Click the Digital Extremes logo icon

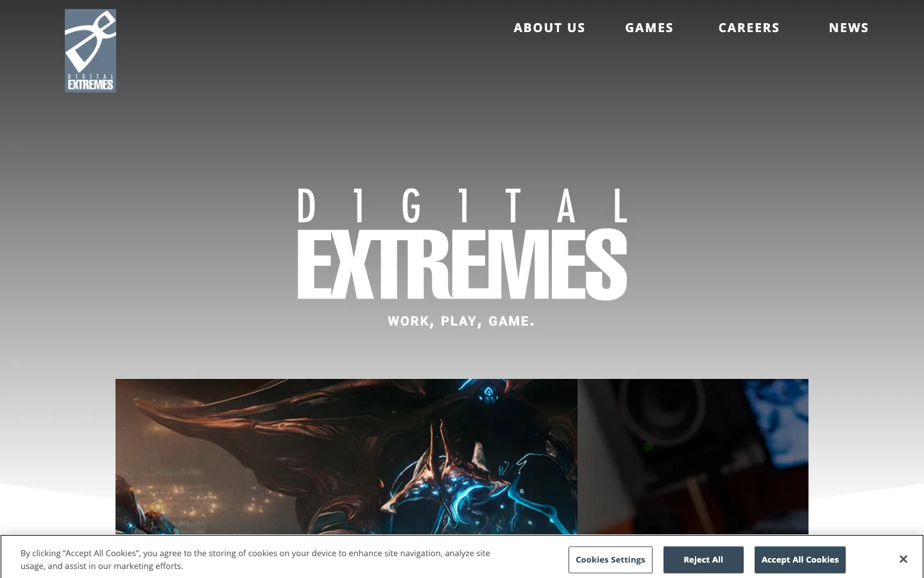(x=90, y=51)
